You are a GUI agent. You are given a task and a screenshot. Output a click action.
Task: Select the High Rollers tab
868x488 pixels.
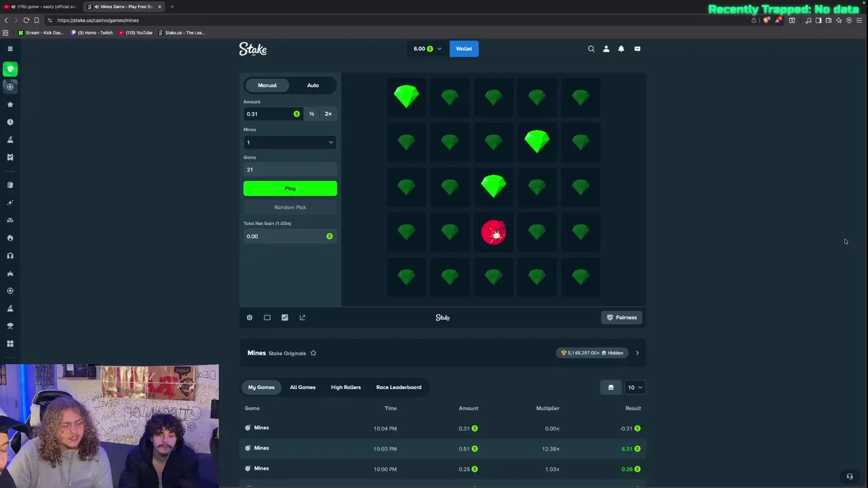pyautogui.click(x=346, y=388)
